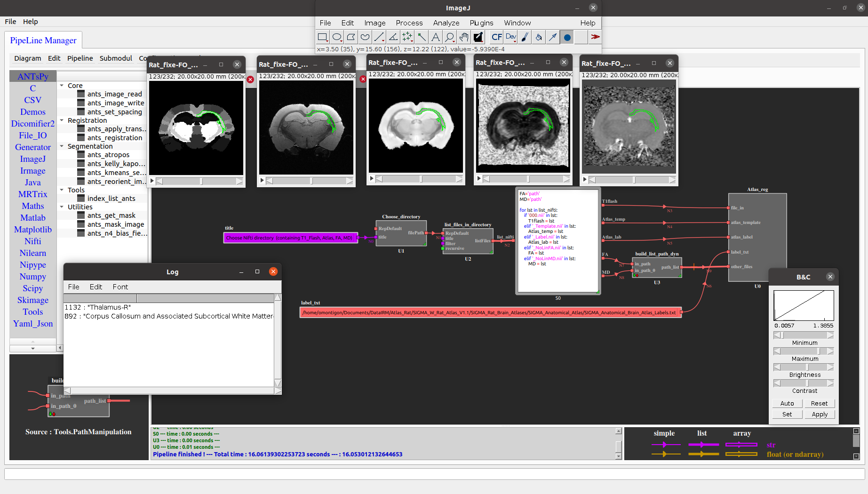
Task: Play animation in second Rat_fixe-FO image window
Action: click(x=262, y=180)
